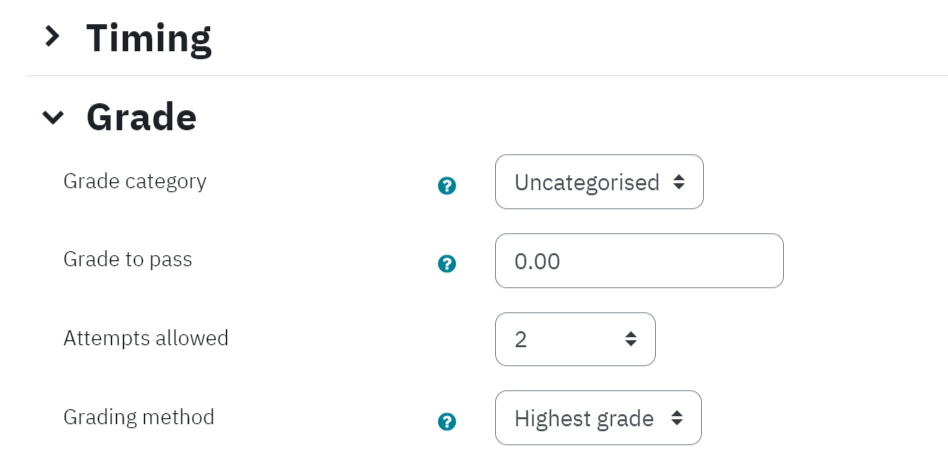Click arrows icon in Attempts allowed selector
The image size is (948, 468).
click(631, 339)
